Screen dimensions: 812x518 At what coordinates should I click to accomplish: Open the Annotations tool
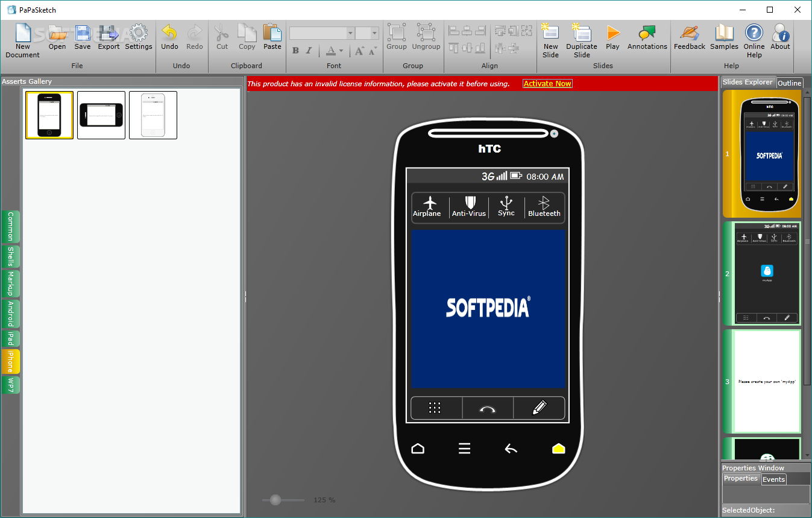(647, 37)
